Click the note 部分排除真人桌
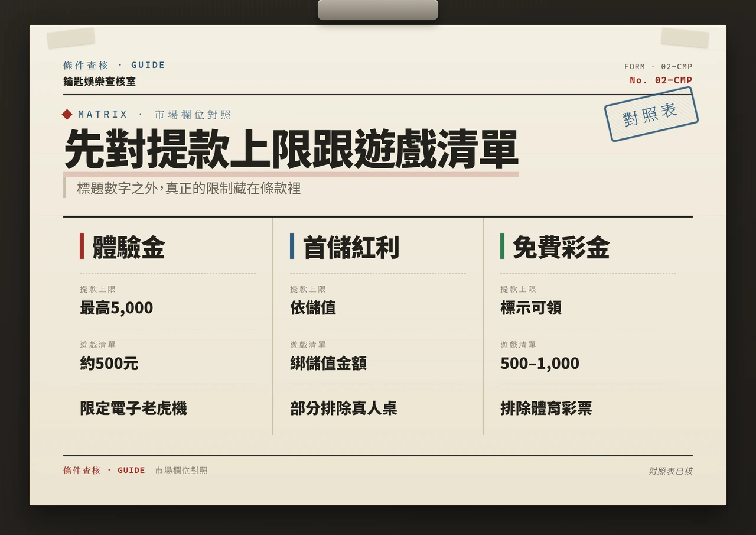756x535 pixels. (x=344, y=408)
